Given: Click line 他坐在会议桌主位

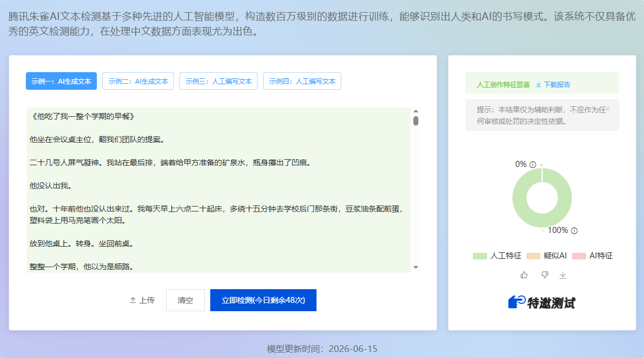Looking at the screenshot, I should click(x=97, y=140).
